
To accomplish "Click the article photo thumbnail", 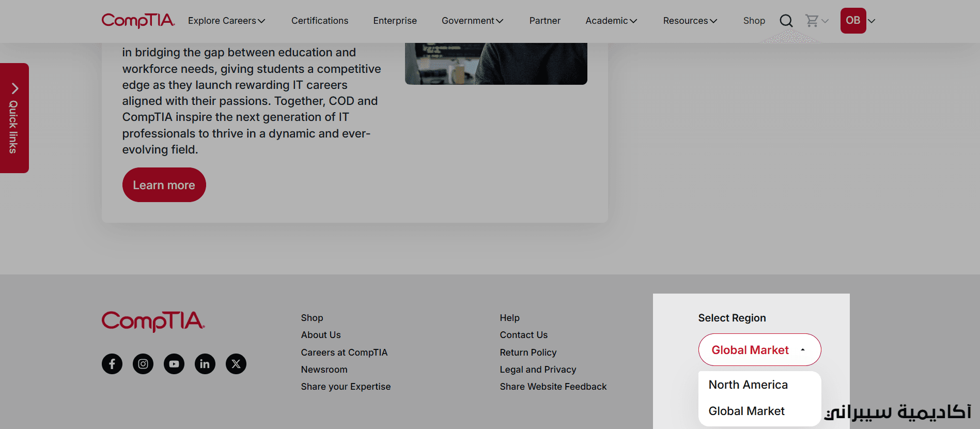I will [496, 64].
